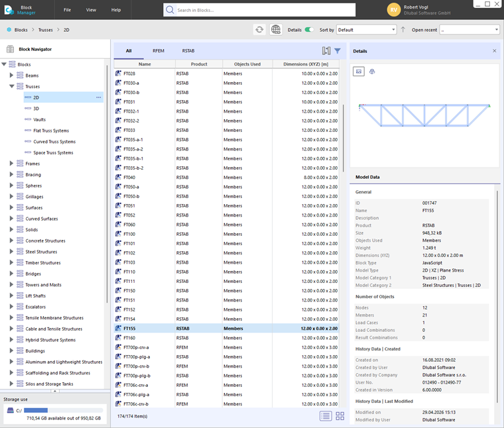Expand the Beams tree node
Viewport: 504px width, 428px height.
[x=11, y=75]
